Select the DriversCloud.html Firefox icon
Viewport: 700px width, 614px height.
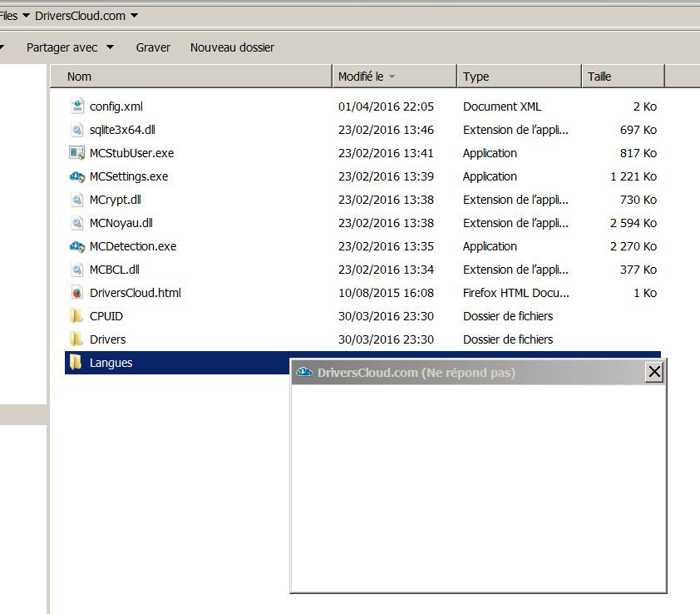click(76, 293)
